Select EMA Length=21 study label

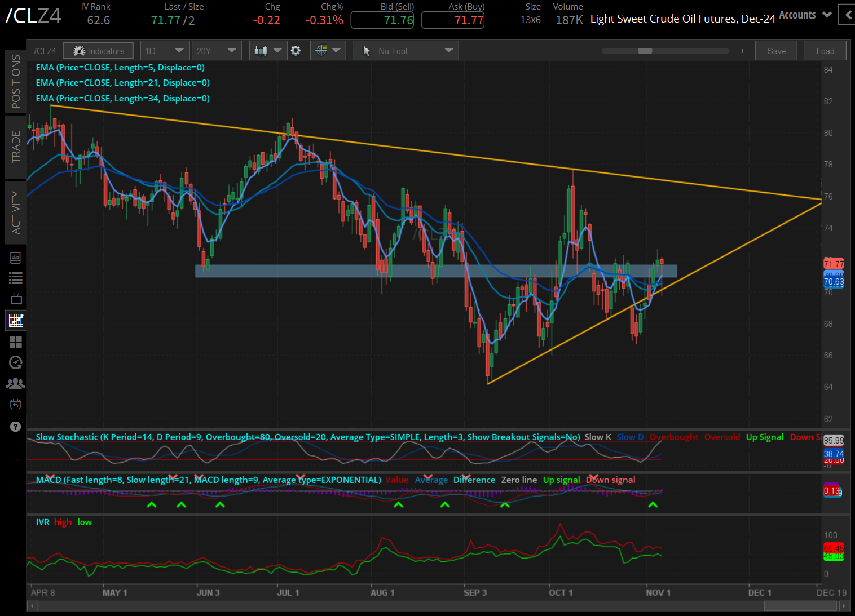coord(123,83)
